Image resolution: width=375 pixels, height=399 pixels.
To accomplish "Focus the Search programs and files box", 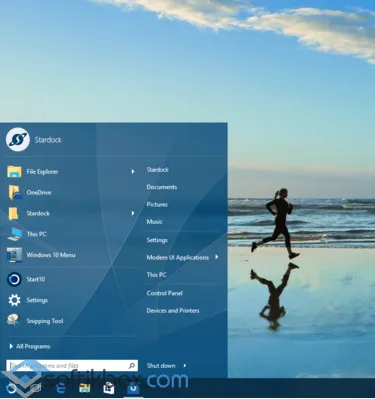I will tap(72, 366).
